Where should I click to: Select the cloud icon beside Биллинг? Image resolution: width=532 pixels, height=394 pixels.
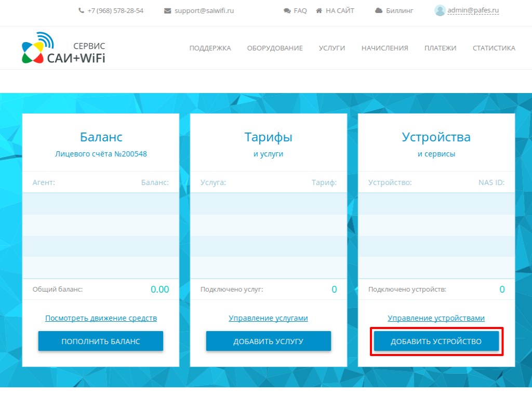[378, 10]
